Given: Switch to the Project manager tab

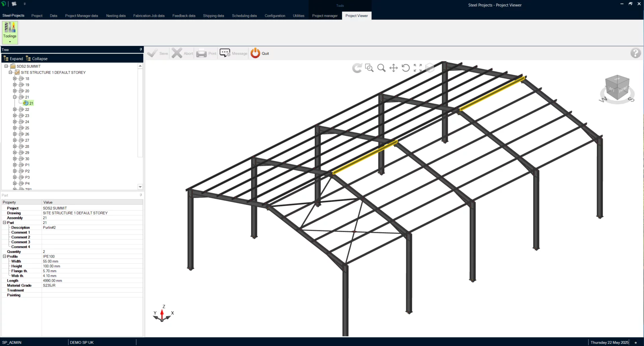Looking at the screenshot, I should (325, 16).
